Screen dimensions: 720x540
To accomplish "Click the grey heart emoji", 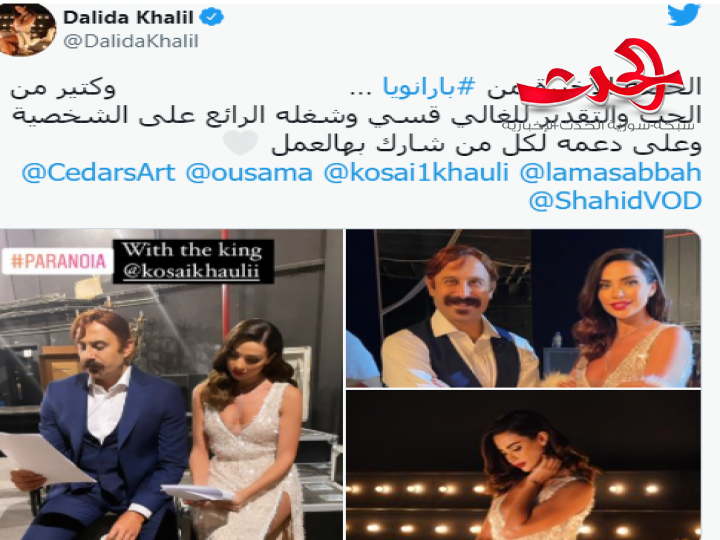I will (x=240, y=143).
